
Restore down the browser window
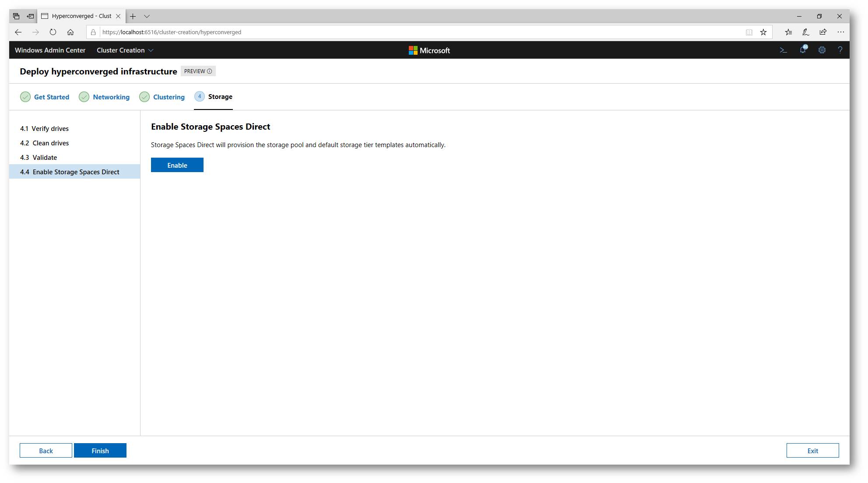click(819, 16)
